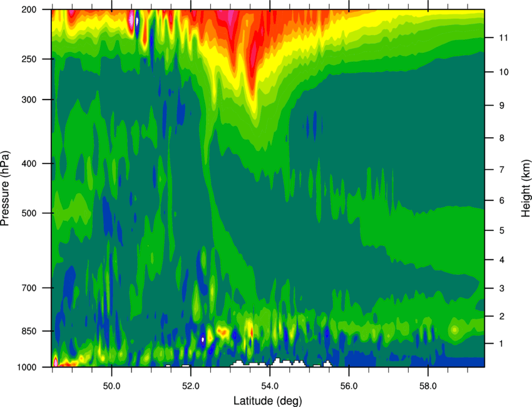Select the 300 pressure tick label
Image resolution: width=532 pixels, height=407 pixels.
tap(29, 100)
